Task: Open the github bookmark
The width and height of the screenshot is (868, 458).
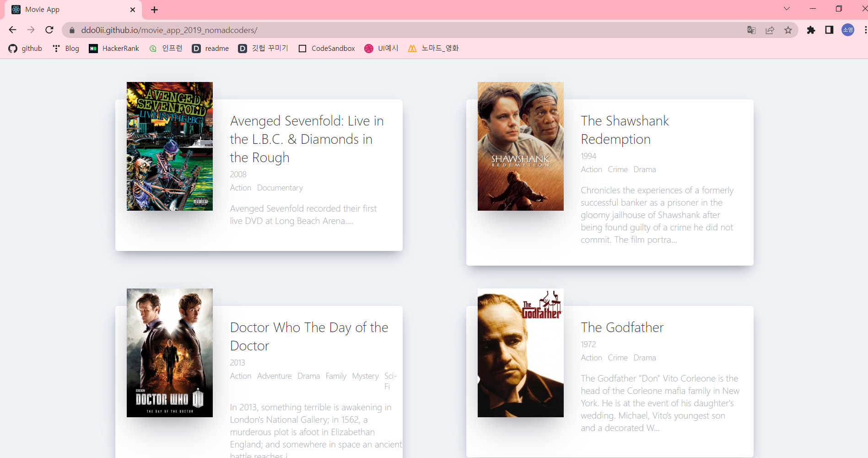Action: (x=25, y=49)
